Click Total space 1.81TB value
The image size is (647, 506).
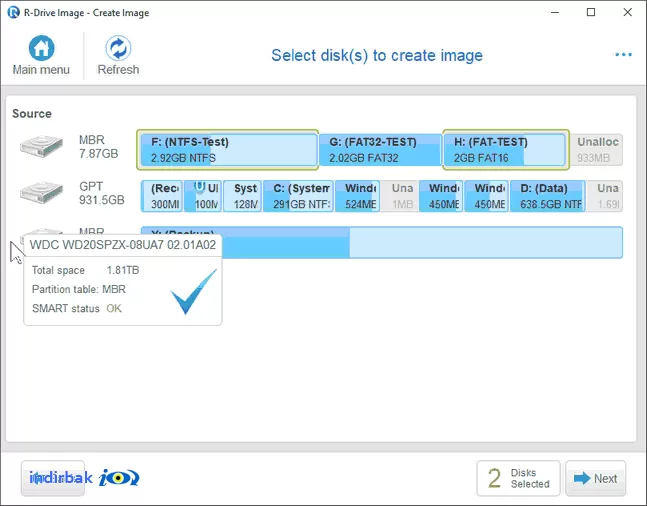(x=123, y=270)
